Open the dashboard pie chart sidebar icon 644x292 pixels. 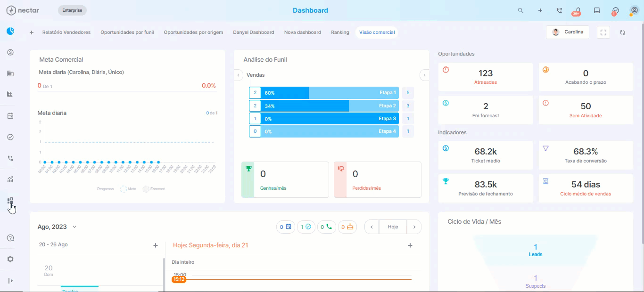click(10, 31)
